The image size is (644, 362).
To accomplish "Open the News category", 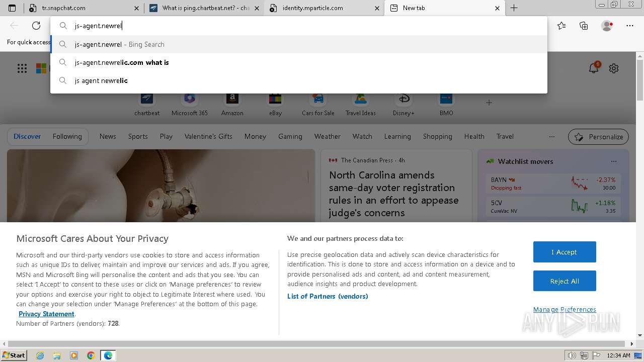I will click(108, 136).
